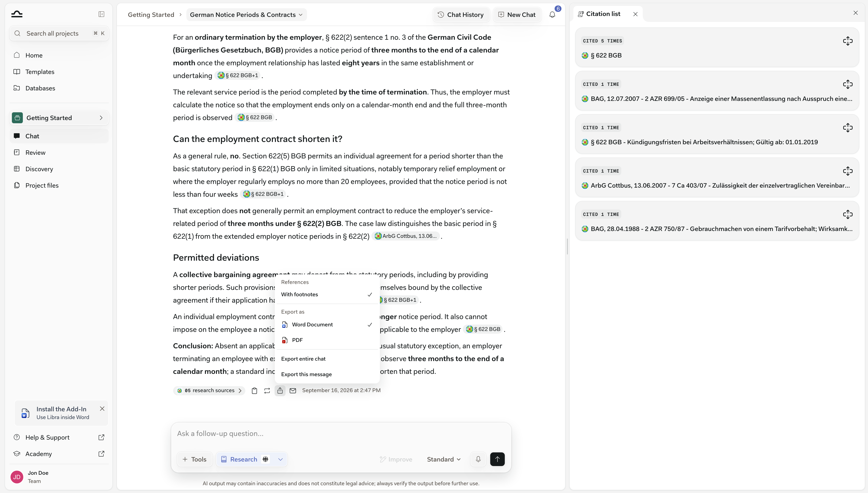The width and height of the screenshot is (868, 493).
Task: Regenerate the answer with the retry icon
Action: (x=267, y=390)
